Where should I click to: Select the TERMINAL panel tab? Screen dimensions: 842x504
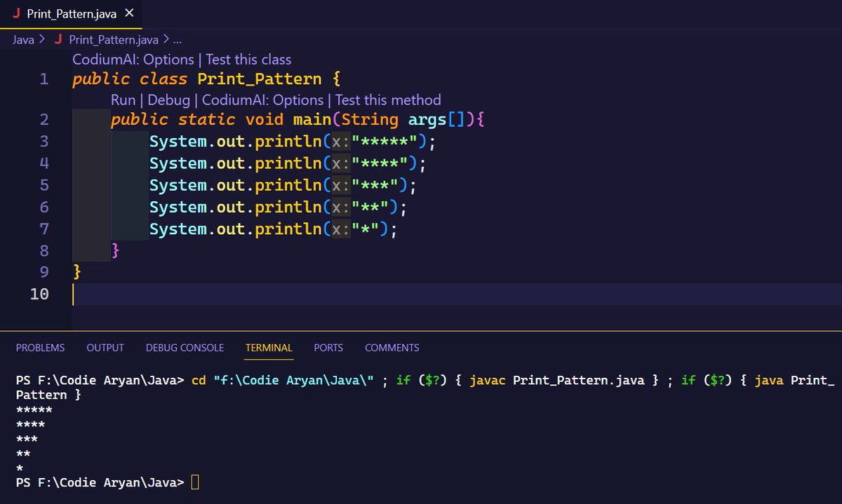click(x=269, y=348)
